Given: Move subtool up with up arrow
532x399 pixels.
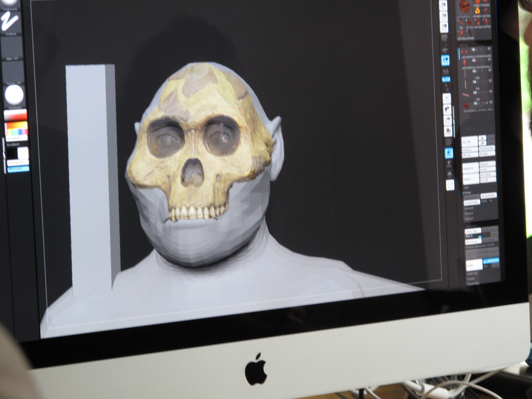Looking at the screenshot, I should 482,138.
